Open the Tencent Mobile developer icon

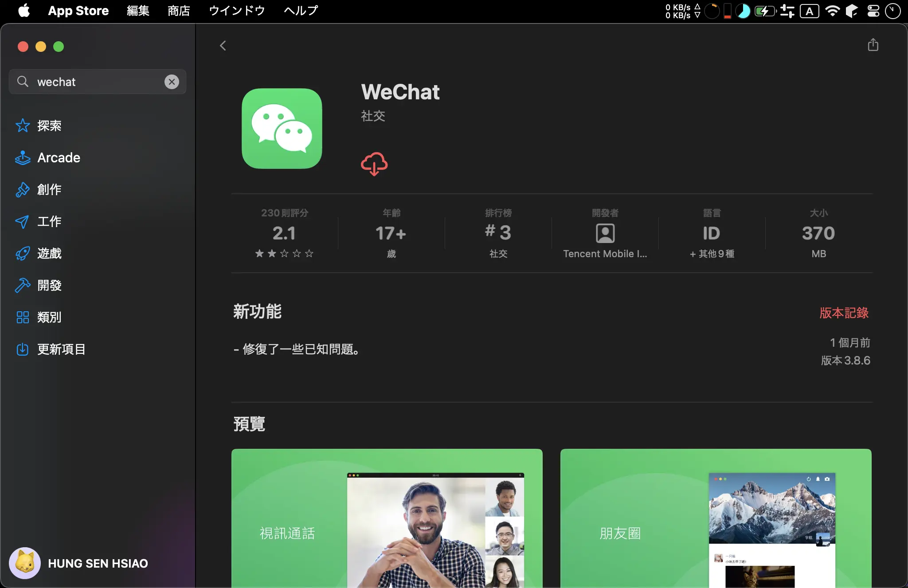pyautogui.click(x=605, y=233)
